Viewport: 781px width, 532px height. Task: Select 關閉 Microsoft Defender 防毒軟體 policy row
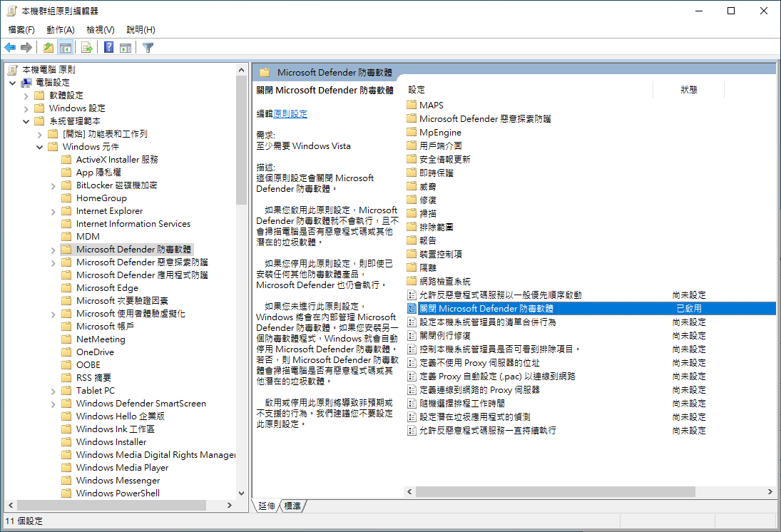591,308
